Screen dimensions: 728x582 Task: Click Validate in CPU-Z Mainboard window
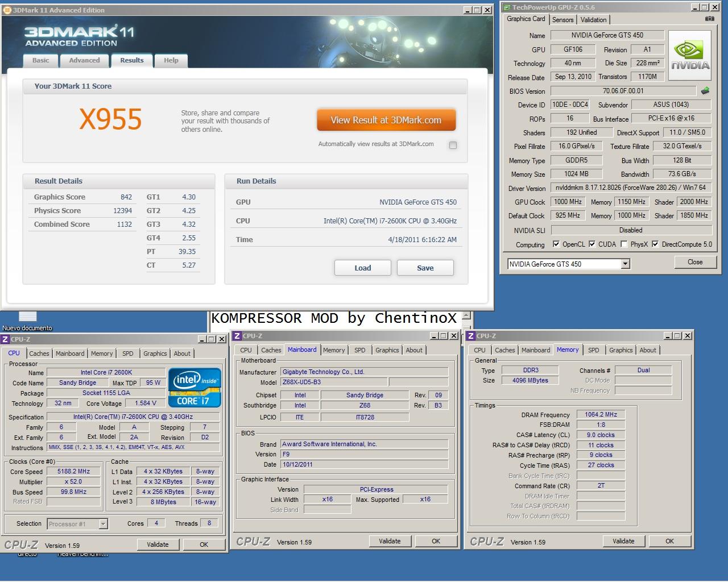tap(390, 541)
